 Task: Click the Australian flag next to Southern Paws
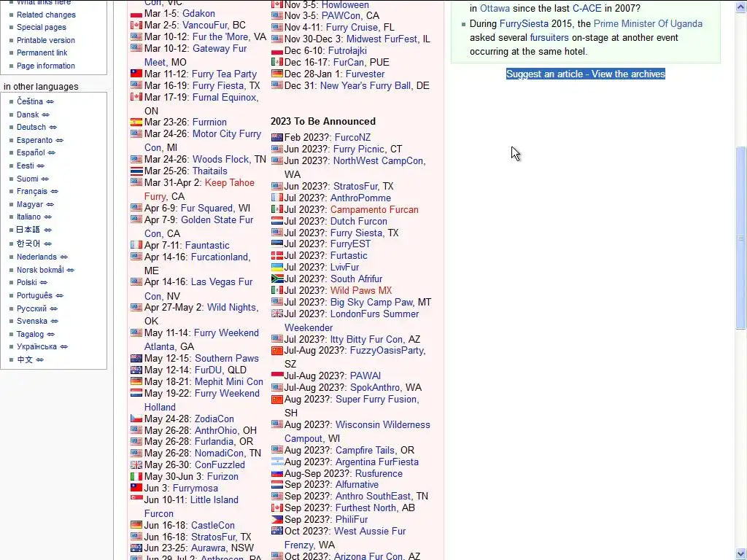pyautogui.click(x=136, y=358)
